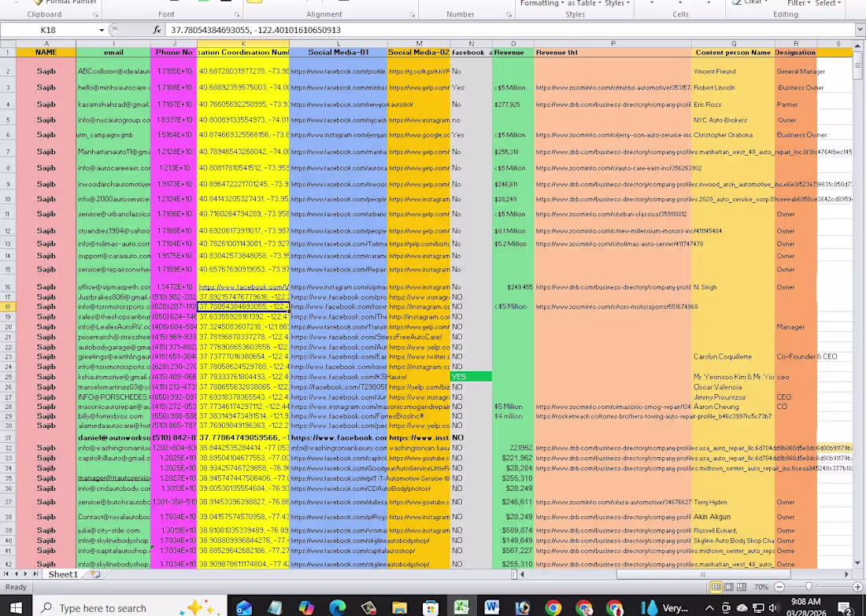Viewport: 866px width, 616px height.
Task: Open the notification center icon
Action: pyautogui.click(x=845, y=608)
